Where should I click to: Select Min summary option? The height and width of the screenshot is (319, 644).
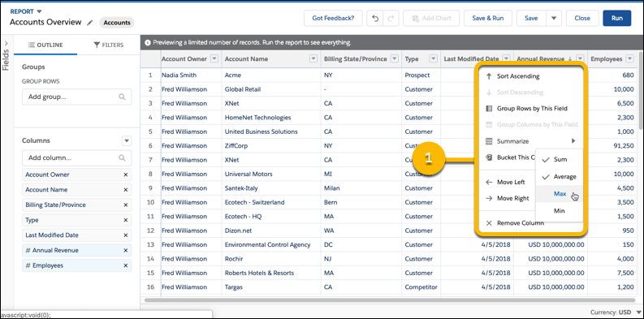click(560, 210)
